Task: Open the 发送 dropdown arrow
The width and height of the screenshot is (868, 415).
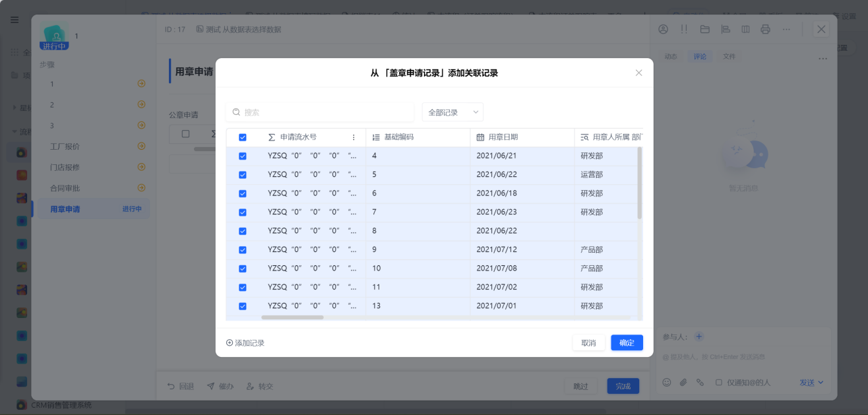Action: (821, 383)
